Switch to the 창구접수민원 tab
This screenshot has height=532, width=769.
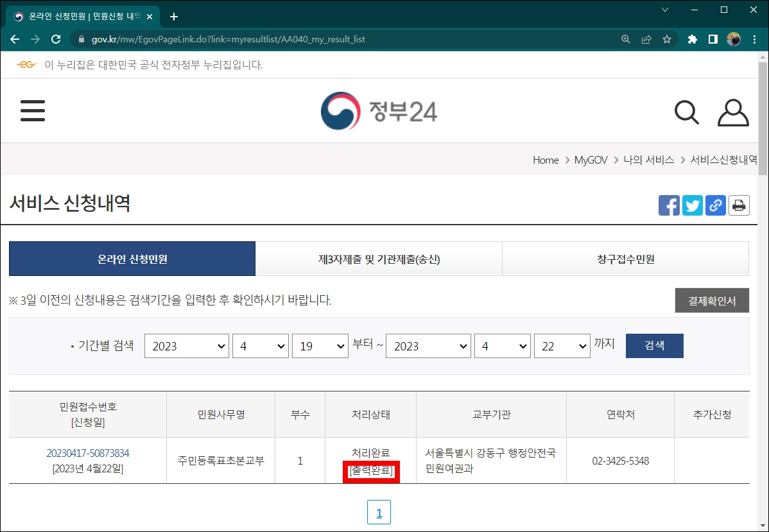(625, 257)
